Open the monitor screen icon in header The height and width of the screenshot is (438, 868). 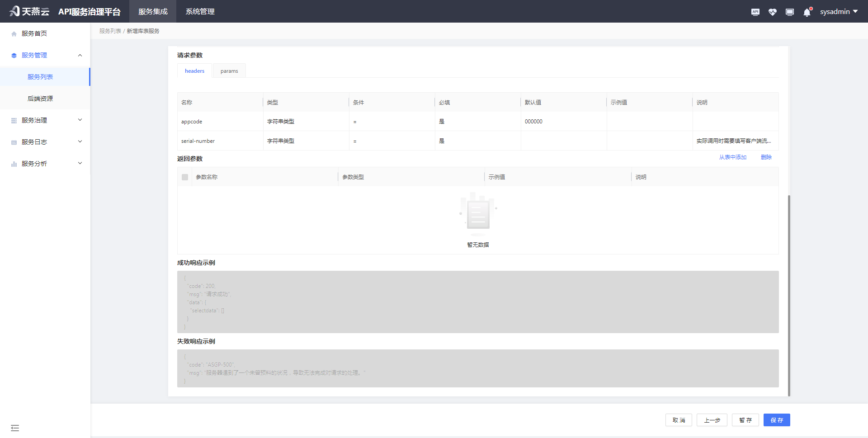coord(789,12)
